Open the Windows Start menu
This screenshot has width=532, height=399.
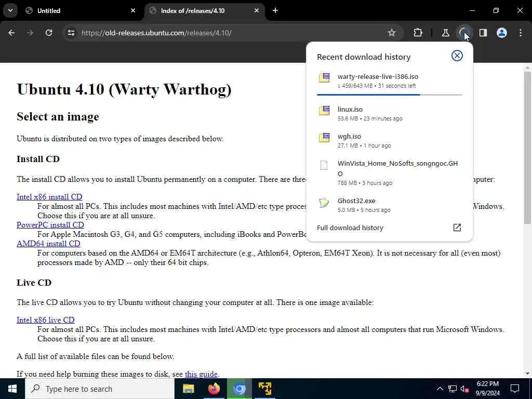pos(12,389)
